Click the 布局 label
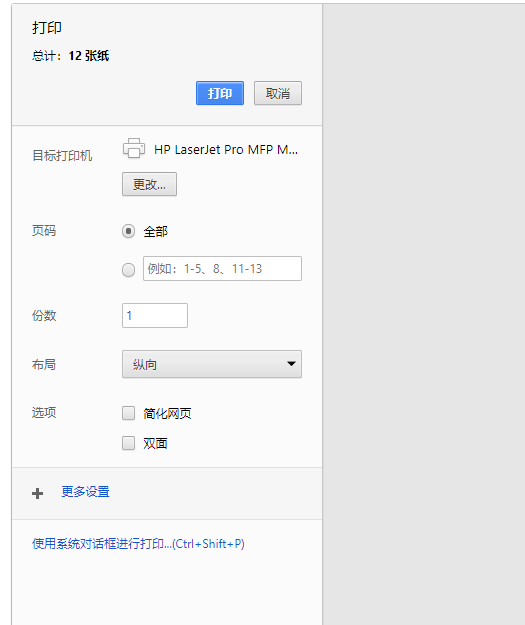525x625 pixels. click(44, 364)
